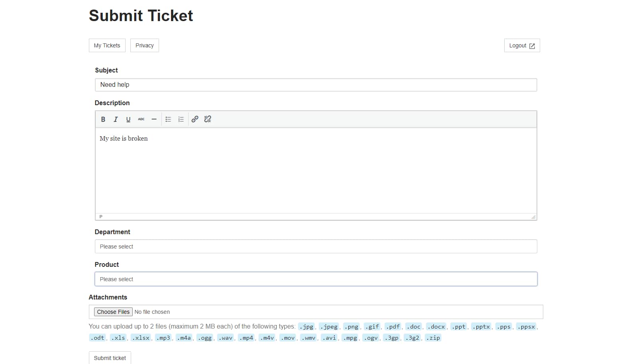Click the .docx file type tag
The width and height of the screenshot is (633, 364).
(436, 327)
